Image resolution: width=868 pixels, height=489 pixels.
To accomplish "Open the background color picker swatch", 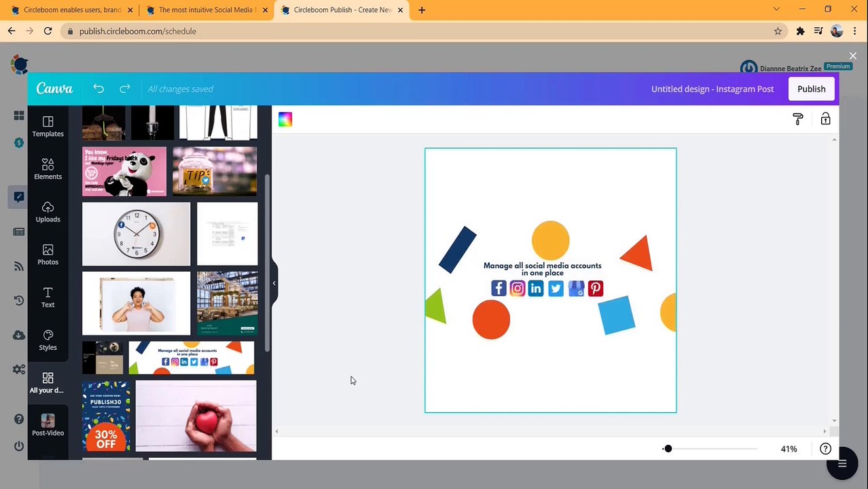I will (x=285, y=120).
